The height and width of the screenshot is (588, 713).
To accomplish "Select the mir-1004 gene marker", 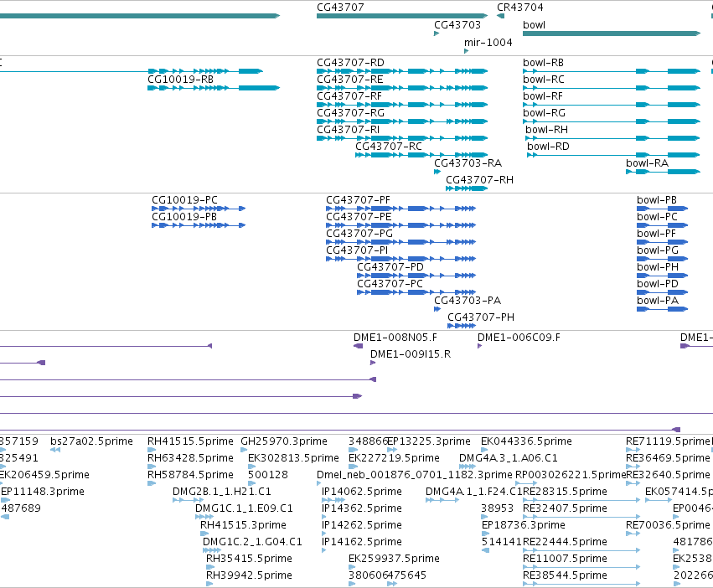I will tap(466, 51).
